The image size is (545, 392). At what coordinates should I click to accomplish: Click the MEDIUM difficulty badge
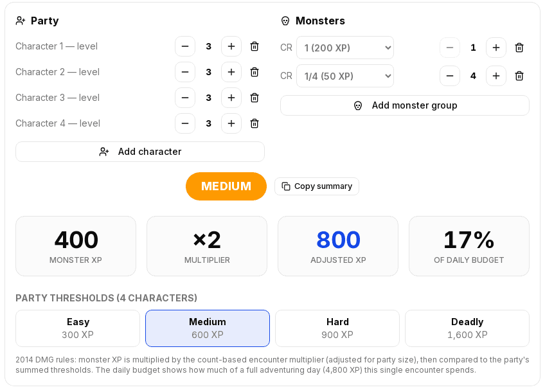[x=226, y=186]
